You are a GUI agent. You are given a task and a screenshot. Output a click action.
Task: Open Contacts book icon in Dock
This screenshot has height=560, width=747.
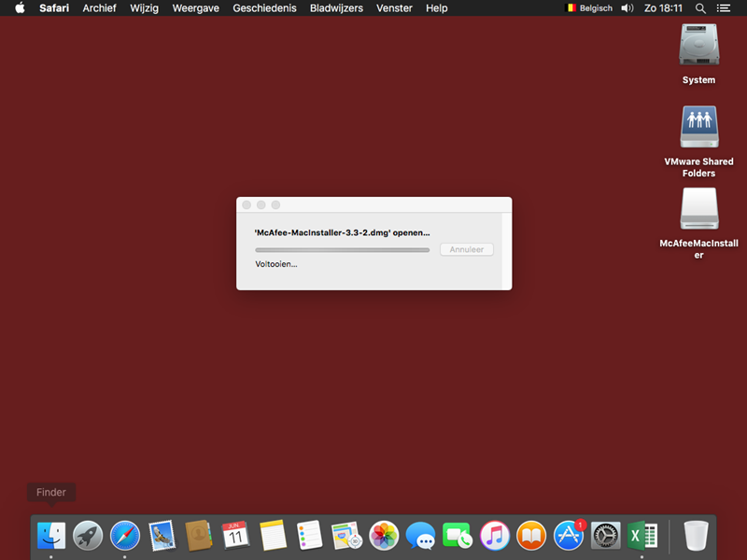199,535
